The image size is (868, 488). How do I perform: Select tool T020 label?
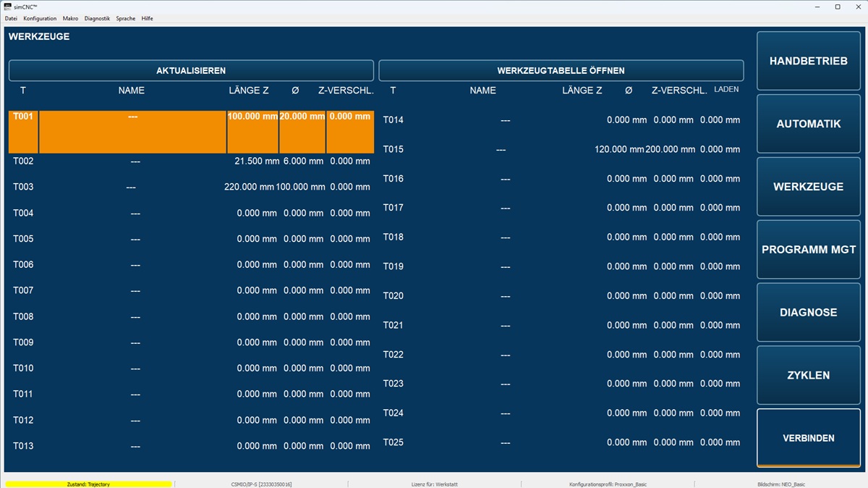tap(393, 295)
